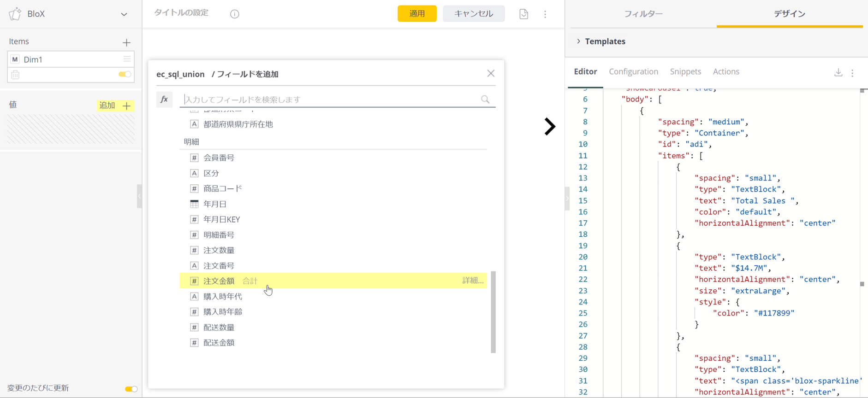Open Editor panel three-dot options menu

852,73
